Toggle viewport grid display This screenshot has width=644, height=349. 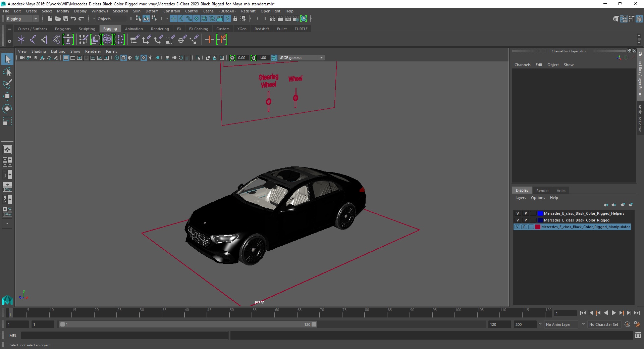tap(66, 58)
